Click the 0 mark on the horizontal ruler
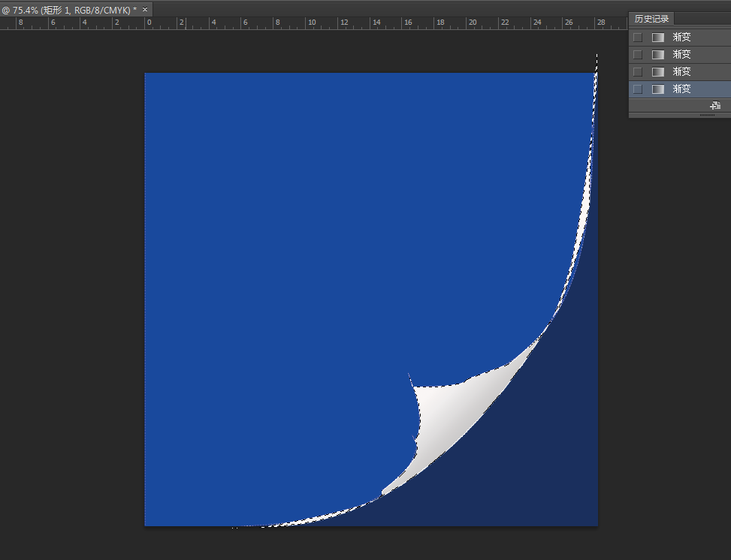 (149, 23)
